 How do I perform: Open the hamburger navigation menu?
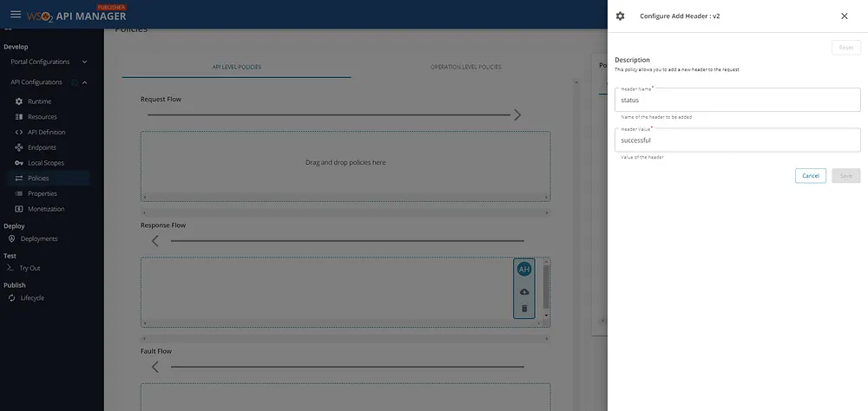tap(16, 15)
